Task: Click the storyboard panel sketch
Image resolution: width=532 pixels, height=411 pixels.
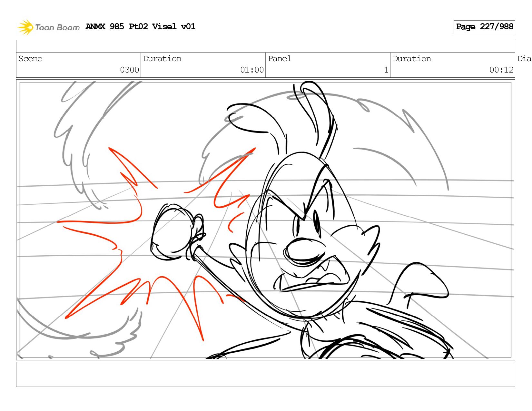Action: 265,220
